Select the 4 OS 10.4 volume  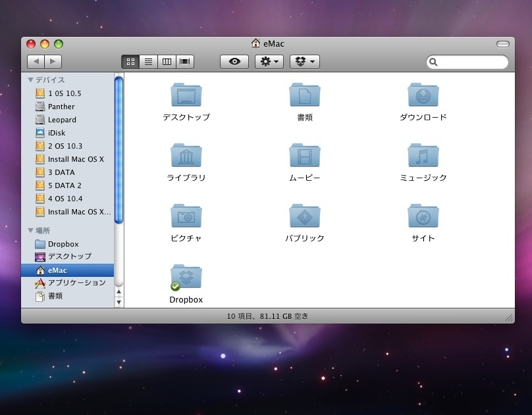point(68,199)
